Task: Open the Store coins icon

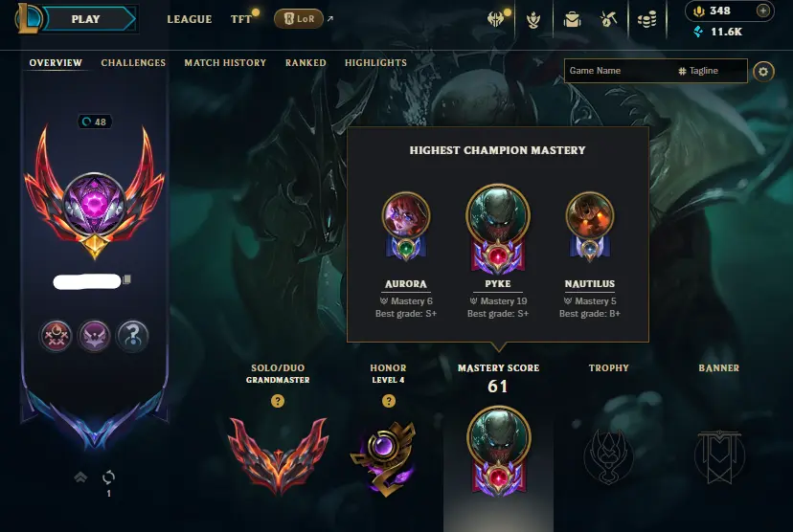Action: [646, 20]
